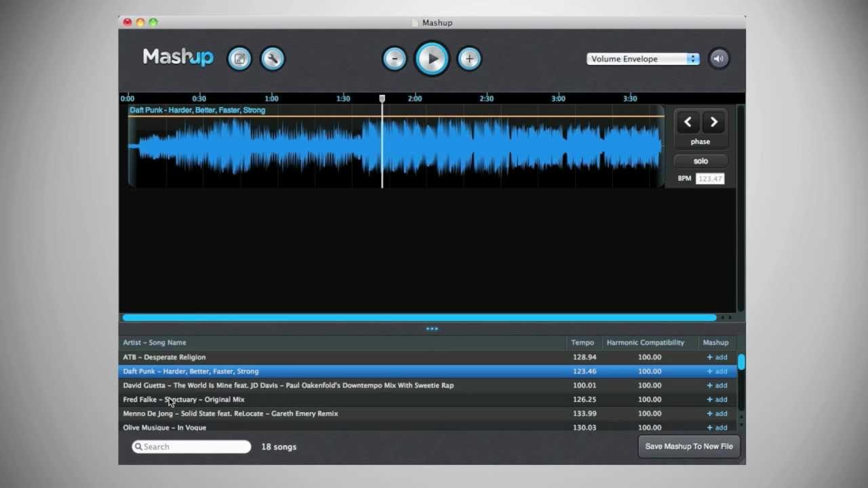The image size is (868, 488).
Task: Click the BPM value field
Action: tap(710, 179)
